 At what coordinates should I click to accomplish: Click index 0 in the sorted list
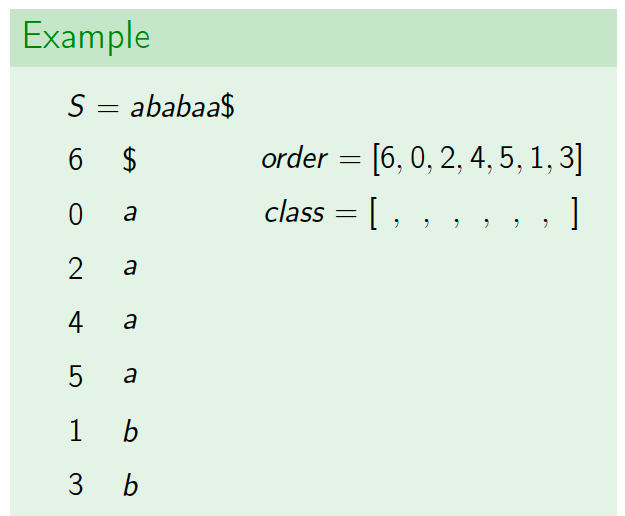[x=76, y=214]
